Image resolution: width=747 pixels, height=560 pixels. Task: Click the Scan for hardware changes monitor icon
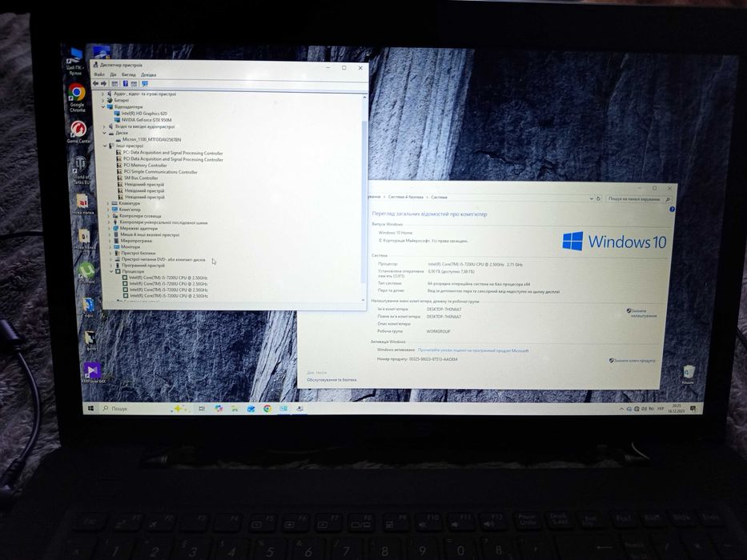click(145, 84)
